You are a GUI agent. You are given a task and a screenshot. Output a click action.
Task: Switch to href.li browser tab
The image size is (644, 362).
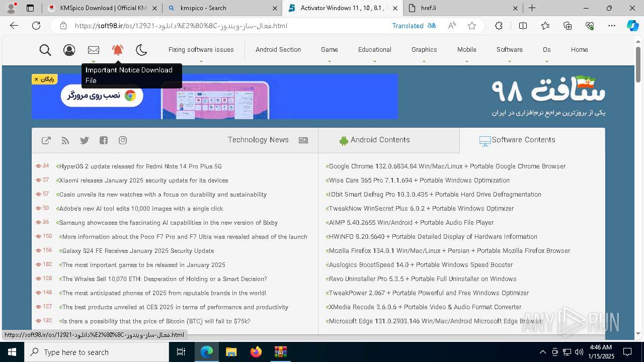tap(463, 8)
